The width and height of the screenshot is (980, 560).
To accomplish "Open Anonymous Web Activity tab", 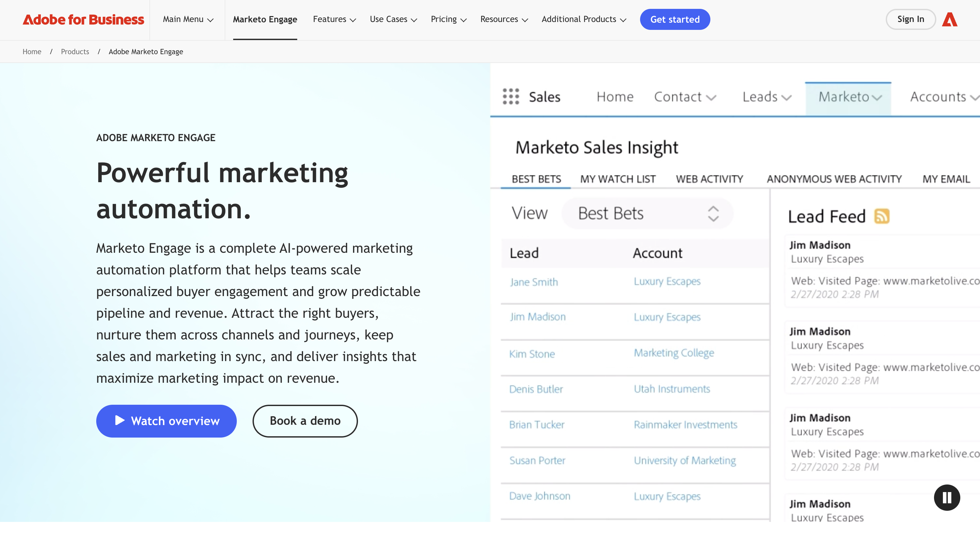I will pos(834,179).
